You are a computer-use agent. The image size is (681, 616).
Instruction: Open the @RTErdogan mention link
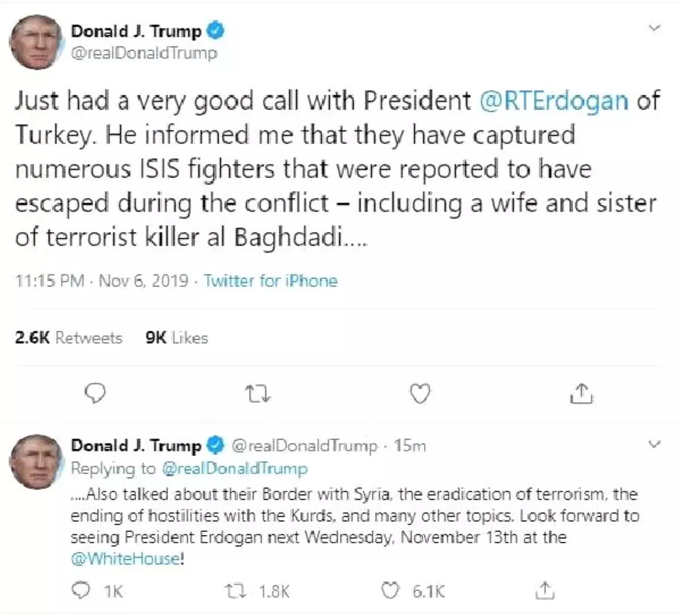(x=554, y=101)
